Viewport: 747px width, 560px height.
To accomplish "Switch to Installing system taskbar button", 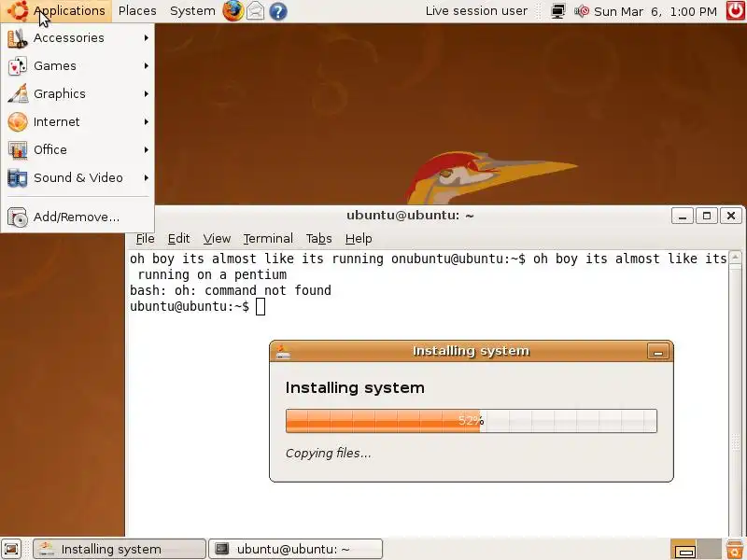I will pos(120,549).
